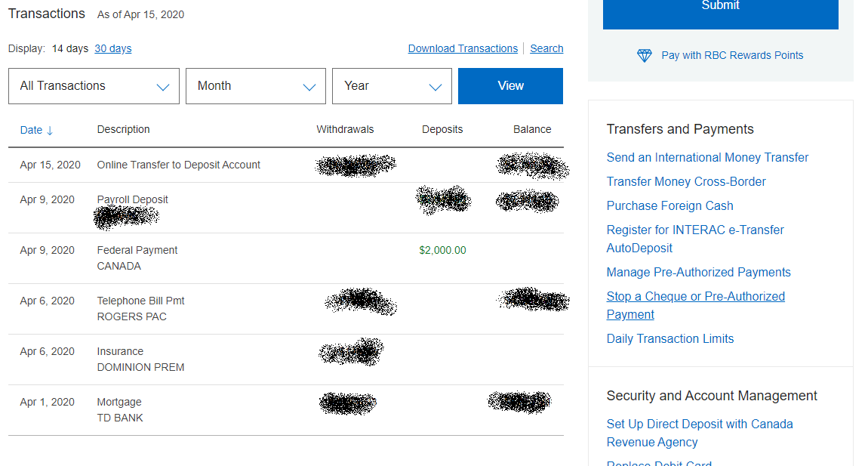
Task: Open Set Up Direct Deposit with Canada Revenue Agency
Action: (x=700, y=433)
